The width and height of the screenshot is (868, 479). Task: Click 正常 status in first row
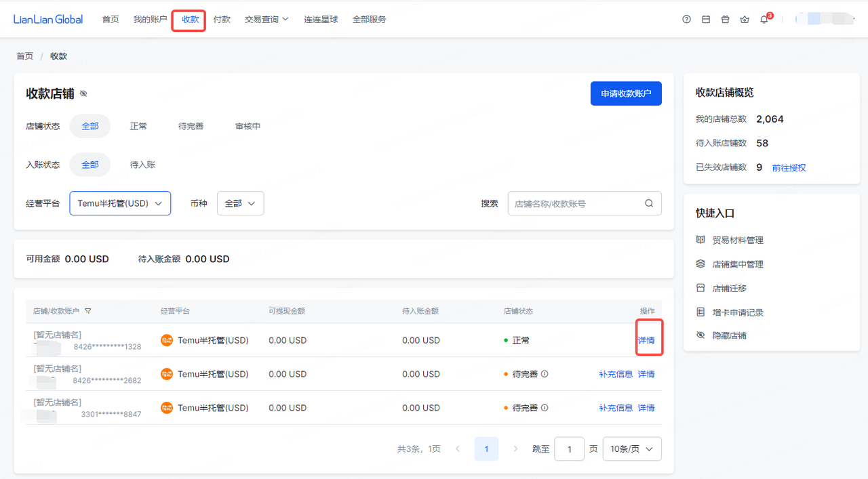pos(521,340)
